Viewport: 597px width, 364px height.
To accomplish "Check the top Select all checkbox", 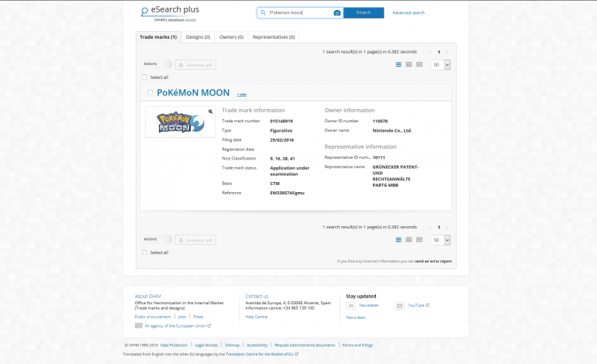I will [145, 77].
